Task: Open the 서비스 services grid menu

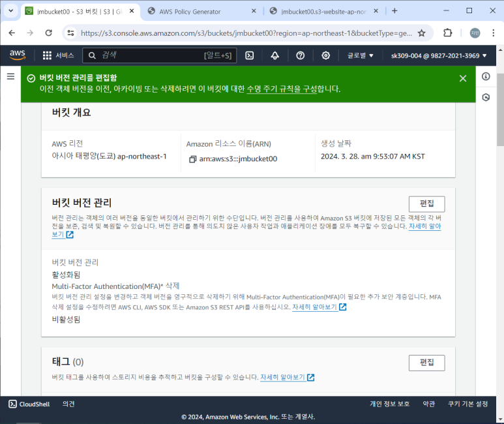Action: tap(58, 55)
